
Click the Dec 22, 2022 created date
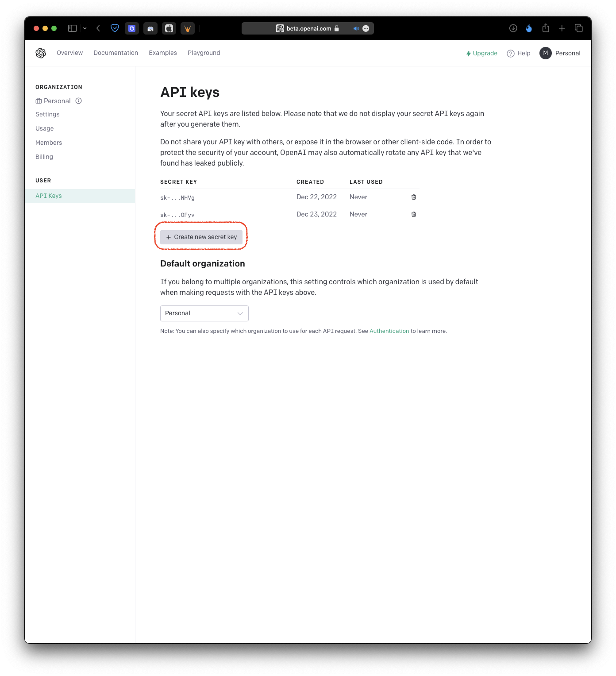316,197
